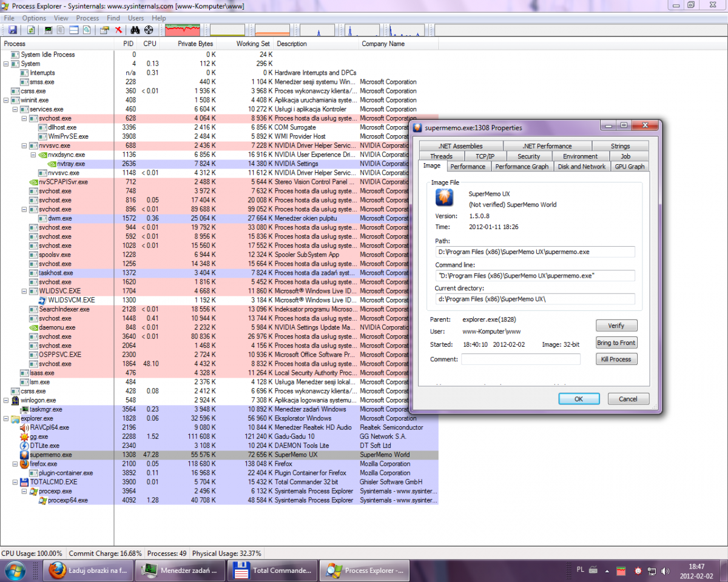
Task: Open the Threads tab
Action: [x=441, y=156]
